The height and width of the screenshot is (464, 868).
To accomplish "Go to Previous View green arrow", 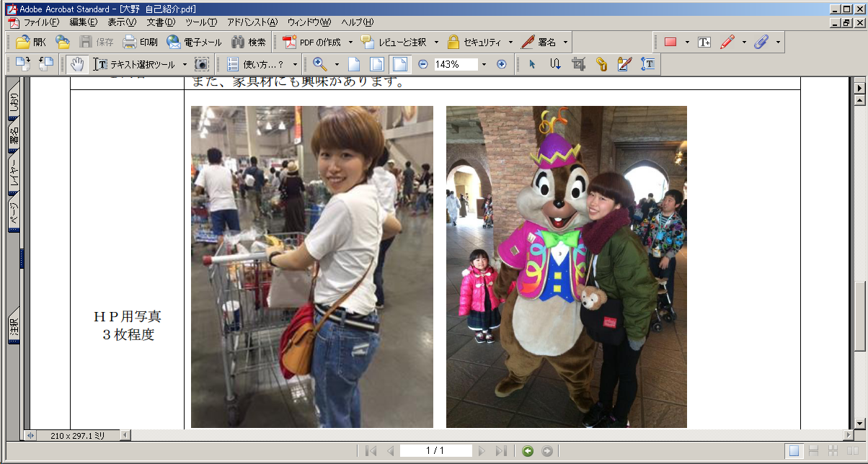I will pyautogui.click(x=528, y=451).
